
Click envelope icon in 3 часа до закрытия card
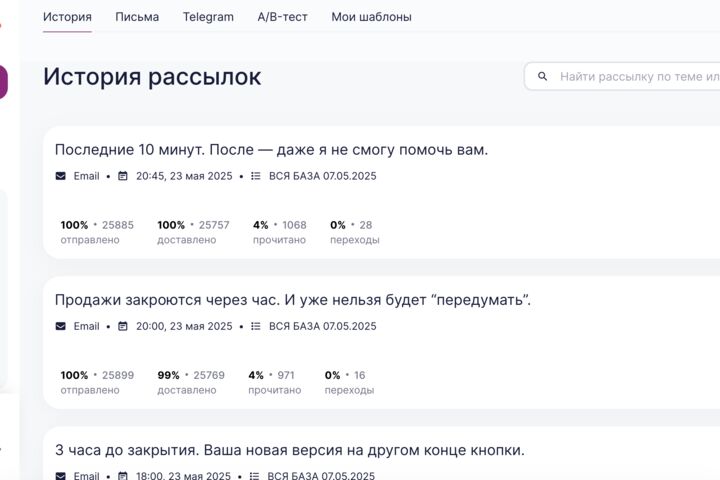point(61,476)
